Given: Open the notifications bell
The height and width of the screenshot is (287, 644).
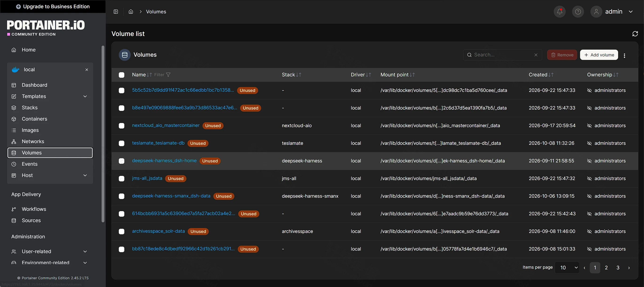Looking at the screenshot, I should click(560, 12).
